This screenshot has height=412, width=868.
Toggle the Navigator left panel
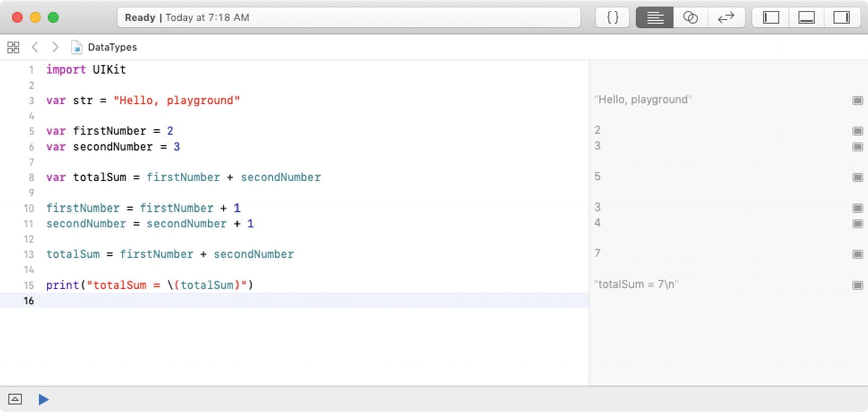click(771, 17)
